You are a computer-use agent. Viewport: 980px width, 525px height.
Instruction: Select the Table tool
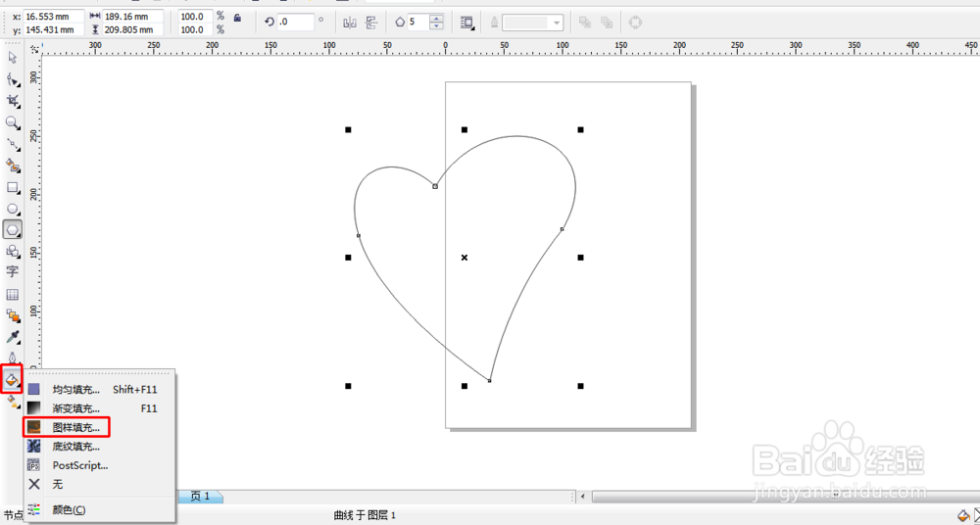click(12, 295)
